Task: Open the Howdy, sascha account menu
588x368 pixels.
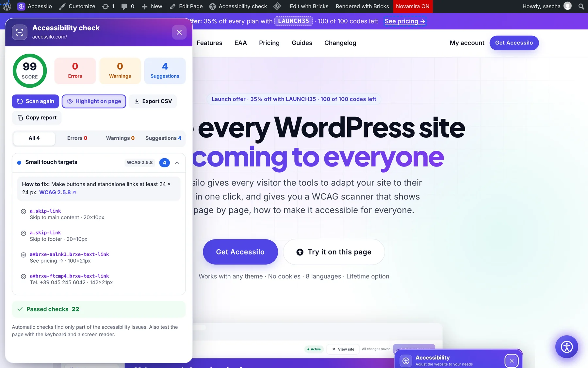Action: (547, 6)
